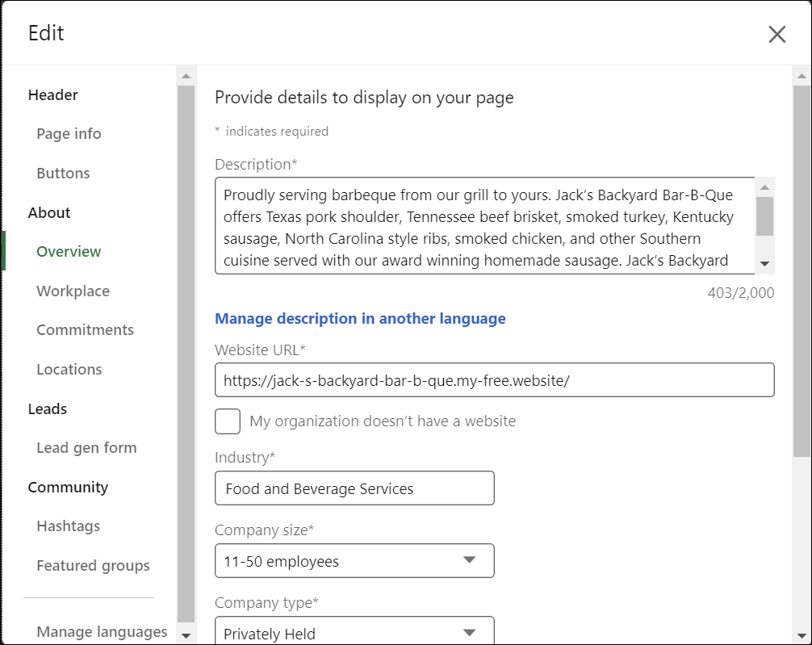Go to the Buttons section
The height and width of the screenshot is (645, 812).
coord(63,173)
